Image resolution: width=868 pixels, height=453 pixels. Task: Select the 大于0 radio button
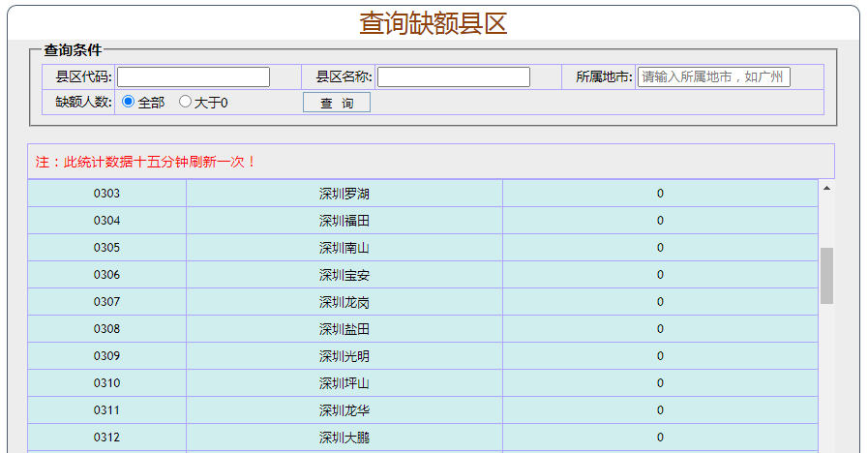pos(186,102)
